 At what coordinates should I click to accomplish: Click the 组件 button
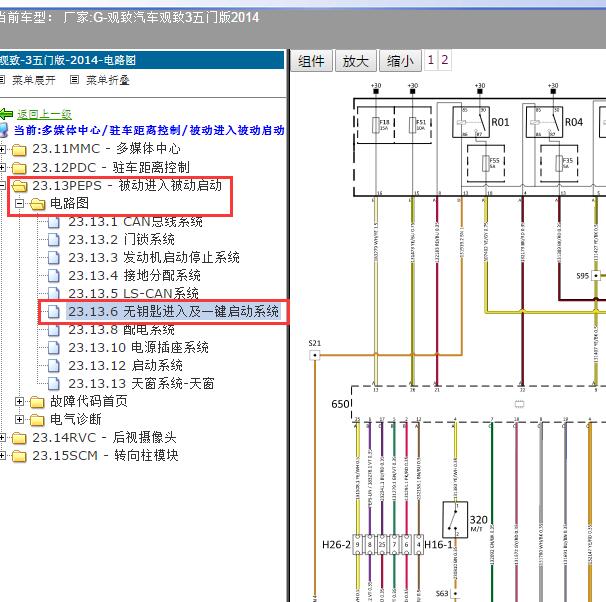pos(311,61)
